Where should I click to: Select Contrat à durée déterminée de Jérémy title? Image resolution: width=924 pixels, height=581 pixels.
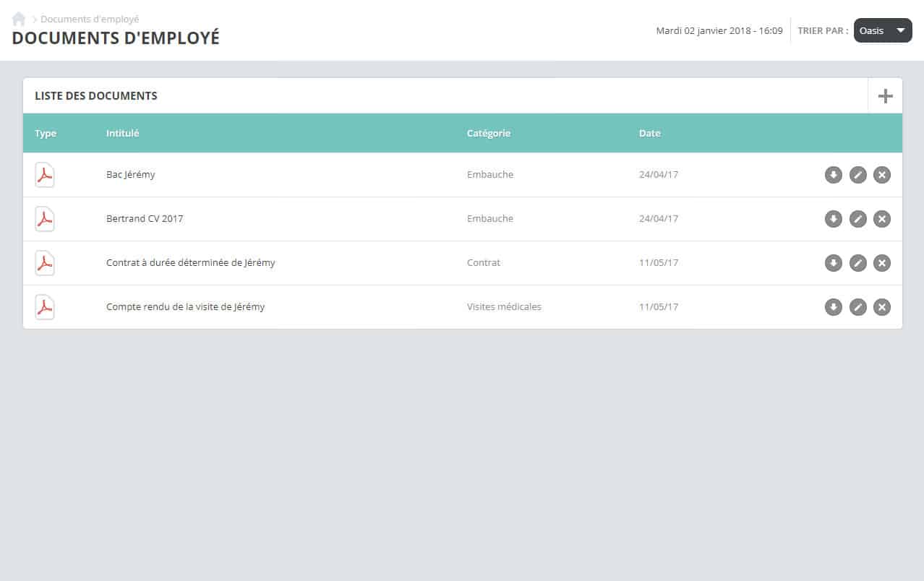pyautogui.click(x=191, y=263)
